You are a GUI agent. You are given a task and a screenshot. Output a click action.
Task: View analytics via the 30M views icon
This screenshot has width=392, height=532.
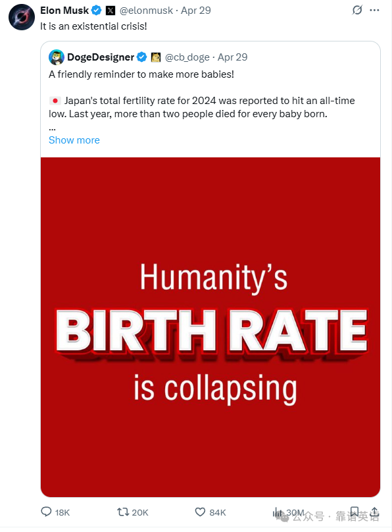point(278,512)
